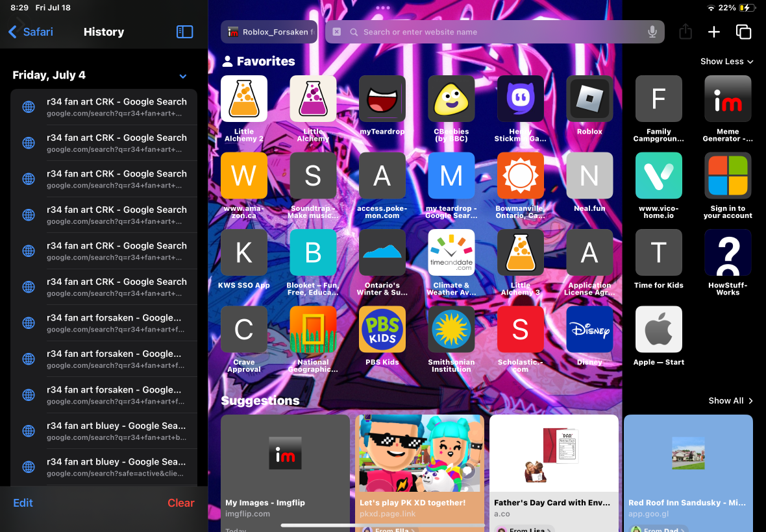Image resolution: width=766 pixels, height=532 pixels.
Task: Open the Time for Kids favorite
Action: click(x=658, y=252)
